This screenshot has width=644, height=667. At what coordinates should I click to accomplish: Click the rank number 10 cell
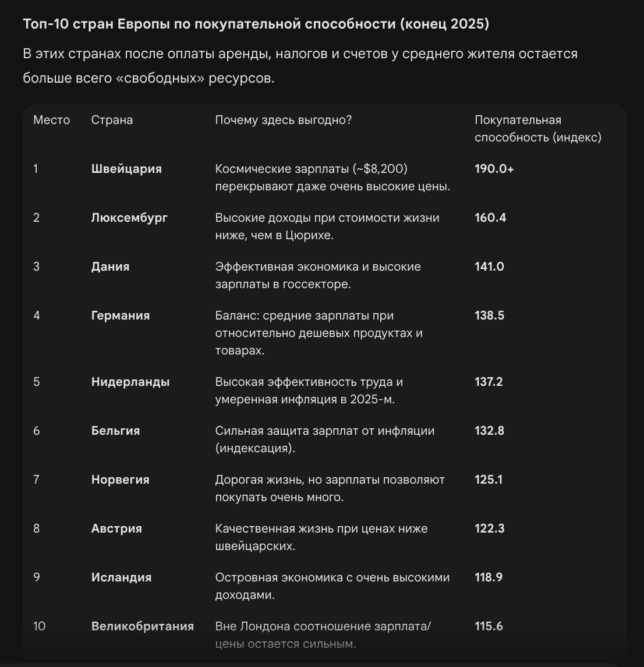[39, 626]
